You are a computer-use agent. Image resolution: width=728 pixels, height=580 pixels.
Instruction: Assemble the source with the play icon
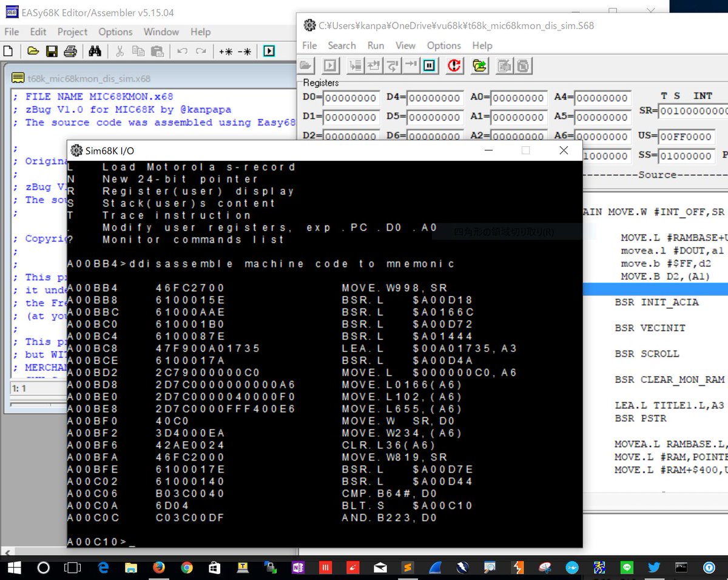pyautogui.click(x=269, y=51)
